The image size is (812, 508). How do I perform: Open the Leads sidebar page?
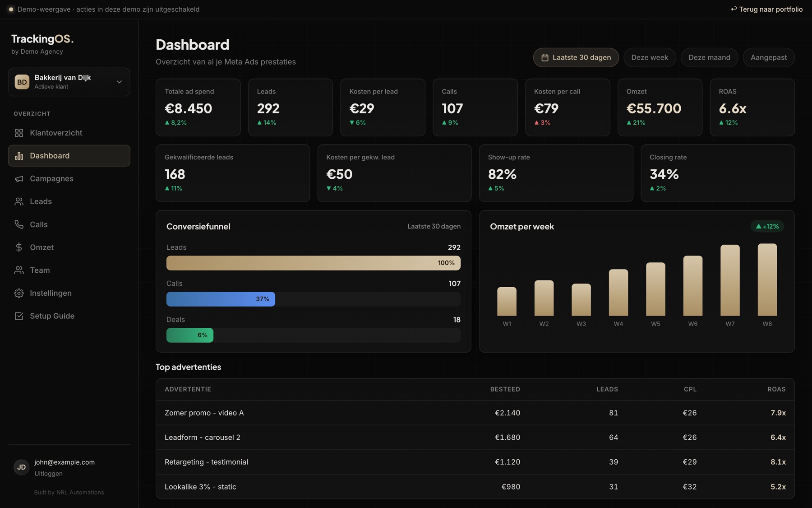pyautogui.click(x=69, y=201)
